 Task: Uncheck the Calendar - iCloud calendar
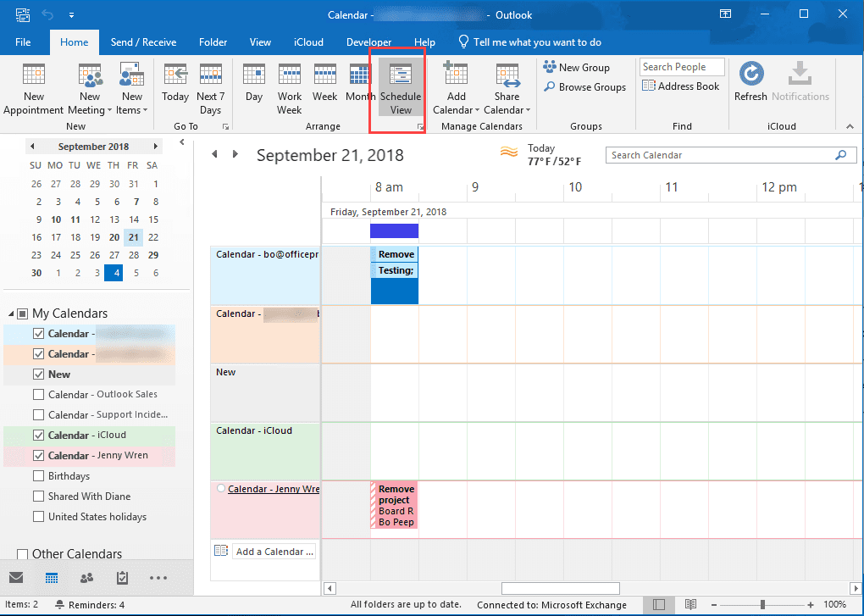pyautogui.click(x=39, y=435)
